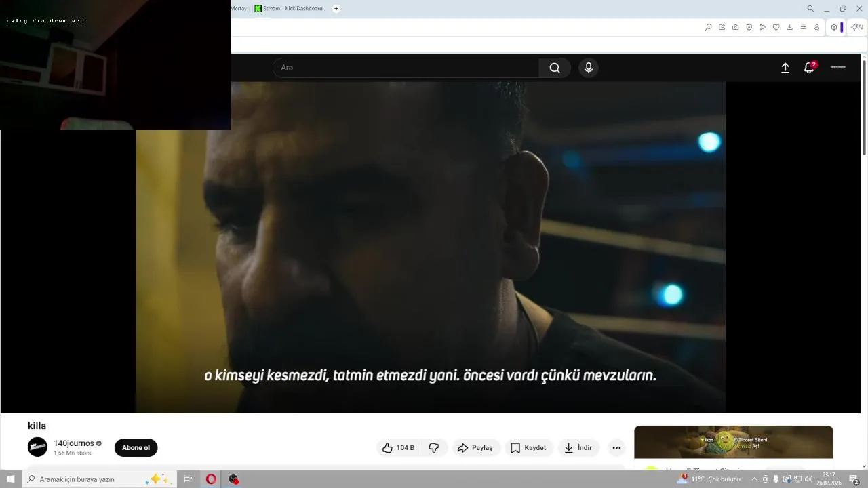Open YouTube notifications bell

[809, 68]
